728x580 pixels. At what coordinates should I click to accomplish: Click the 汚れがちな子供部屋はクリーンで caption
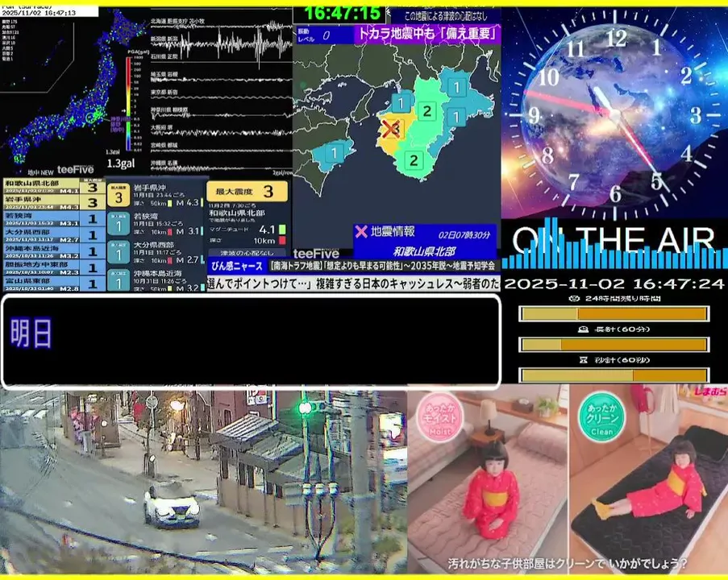click(x=568, y=564)
